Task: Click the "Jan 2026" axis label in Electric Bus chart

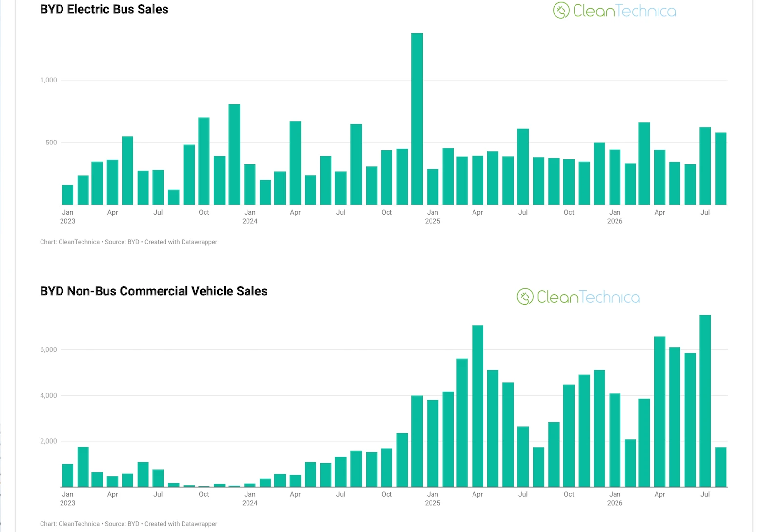Action: (615, 217)
